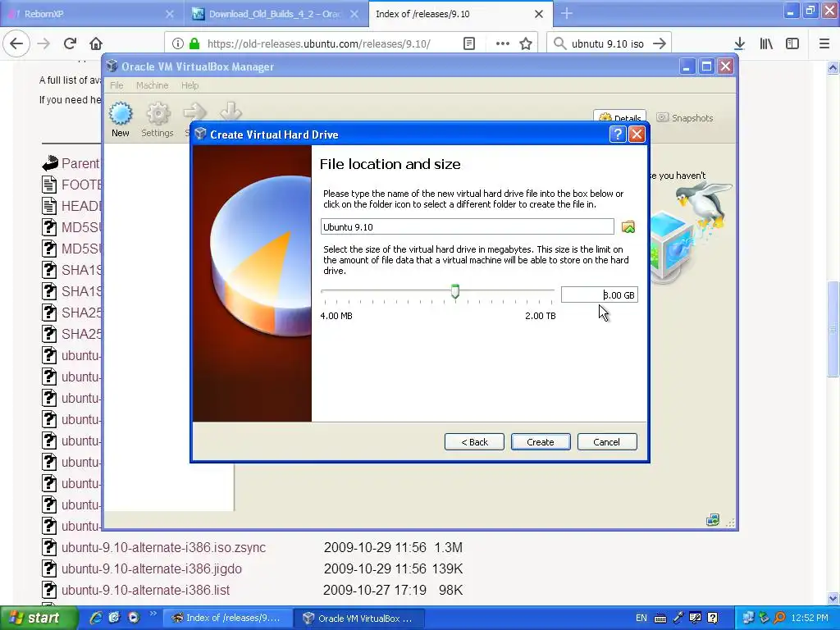
Task: Click the New machine icon in VirtualBox Manager
Action: point(121,120)
